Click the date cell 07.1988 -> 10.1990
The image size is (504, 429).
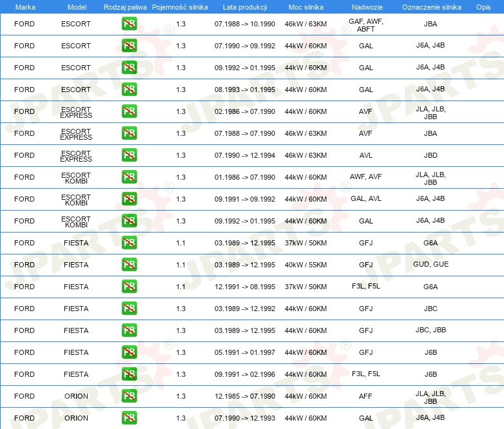pos(245,24)
